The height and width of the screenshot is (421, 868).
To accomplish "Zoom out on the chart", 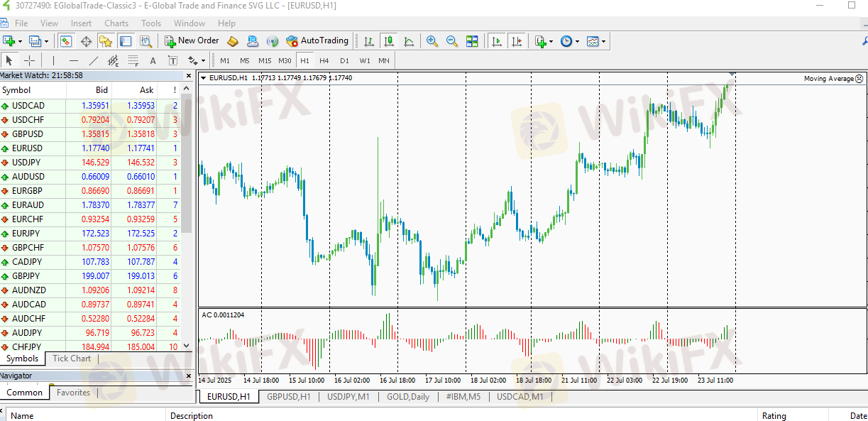I will pyautogui.click(x=451, y=41).
